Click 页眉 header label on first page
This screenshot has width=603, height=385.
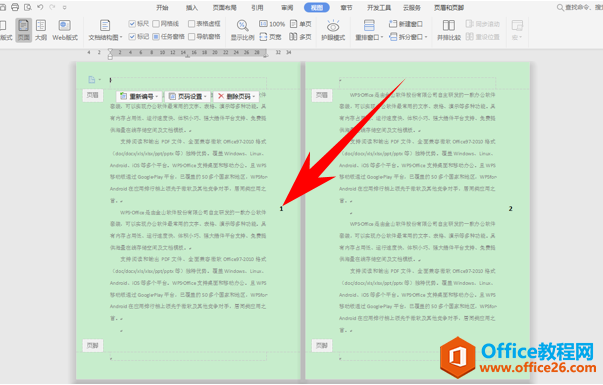click(x=93, y=95)
